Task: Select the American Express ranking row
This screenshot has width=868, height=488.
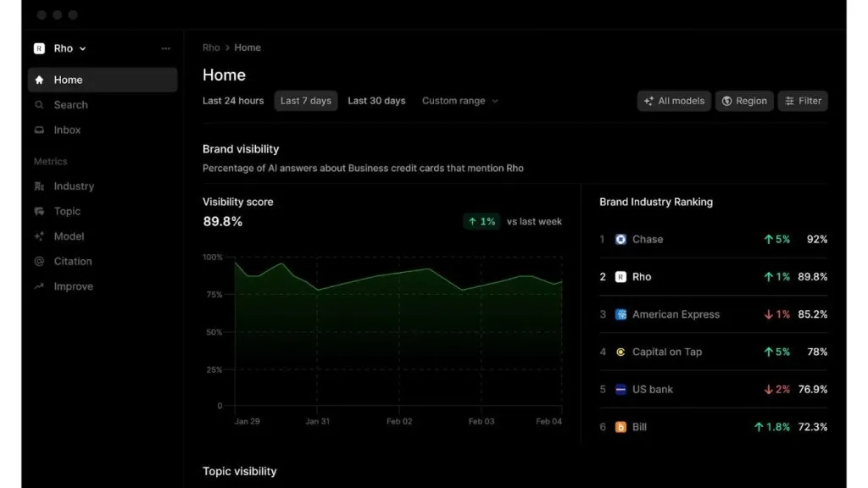Action: click(x=713, y=314)
